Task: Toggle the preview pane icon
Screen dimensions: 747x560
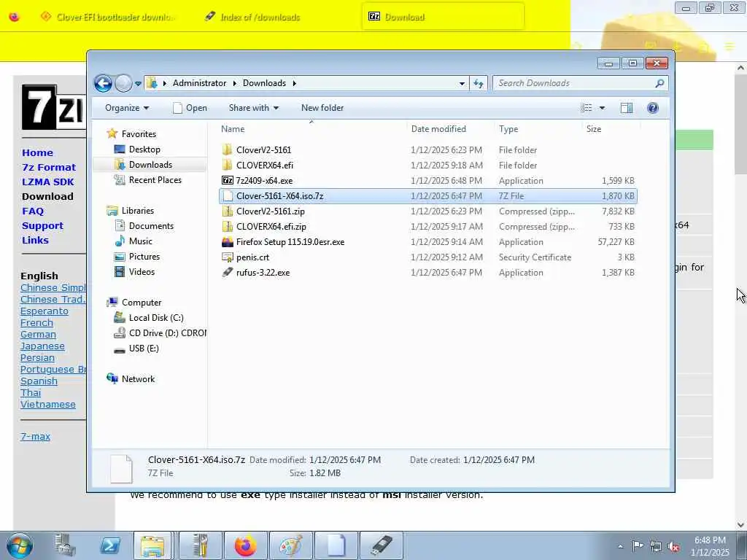Action: [627, 108]
